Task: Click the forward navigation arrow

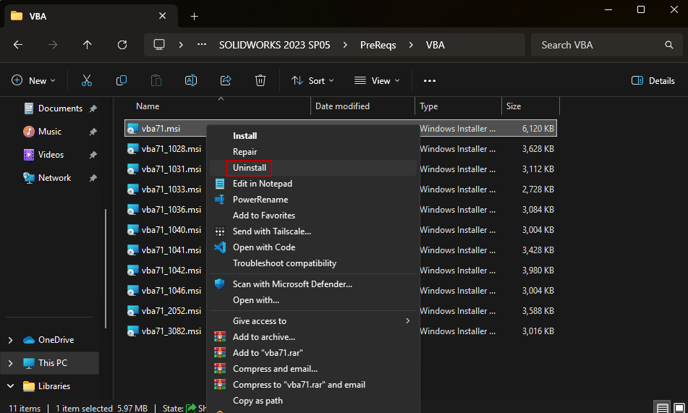Action: click(53, 45)
